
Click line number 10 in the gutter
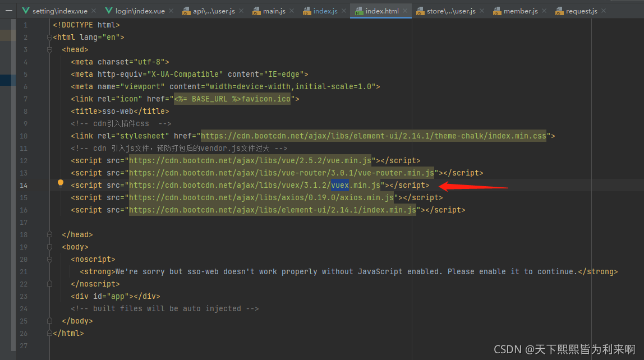24,136
